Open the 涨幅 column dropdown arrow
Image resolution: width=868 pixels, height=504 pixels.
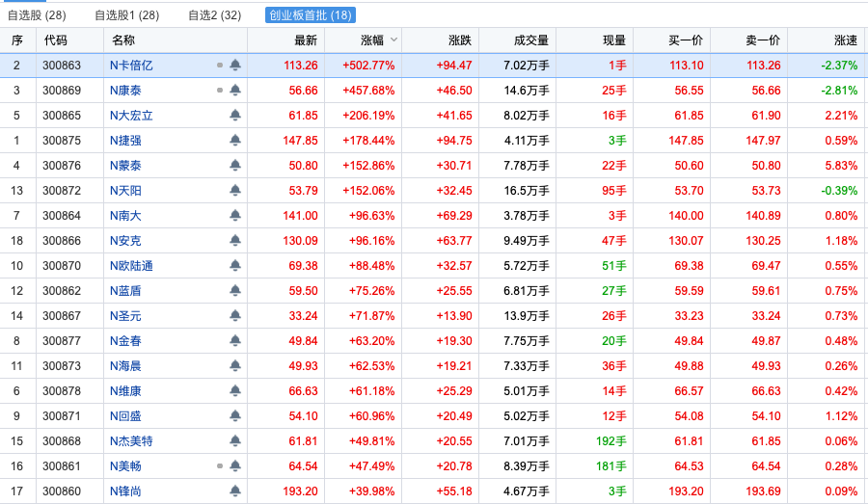tap(393, 40)
